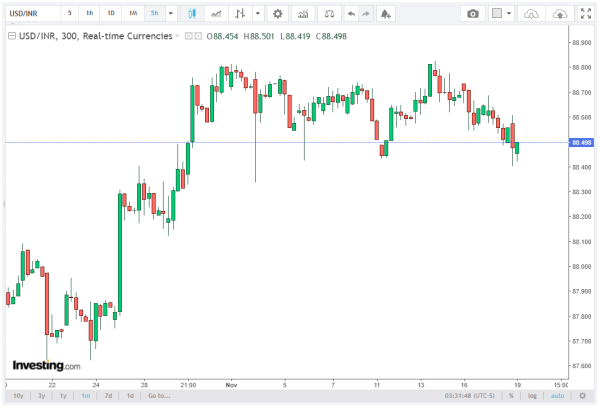Click the alert bell icon
This screenshot has height=408, width=600.
click(387, 14)
